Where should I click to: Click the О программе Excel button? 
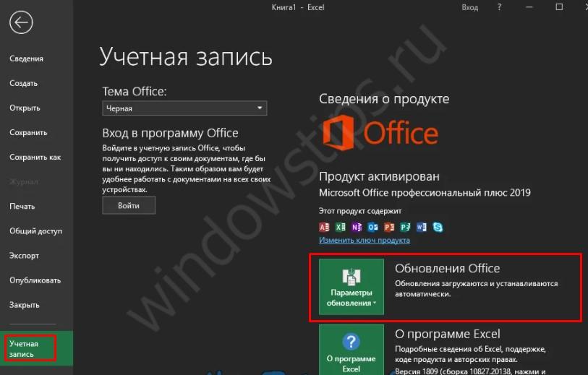[x=351, y=350]
